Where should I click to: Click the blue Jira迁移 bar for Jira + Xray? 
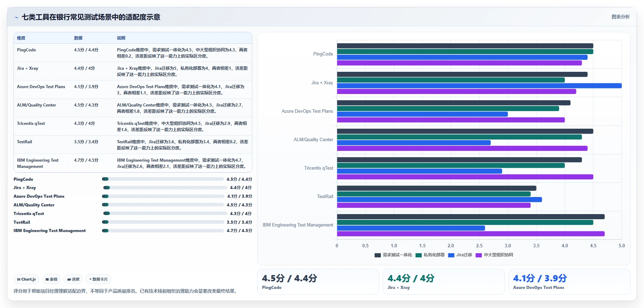(x=479, y=86)
